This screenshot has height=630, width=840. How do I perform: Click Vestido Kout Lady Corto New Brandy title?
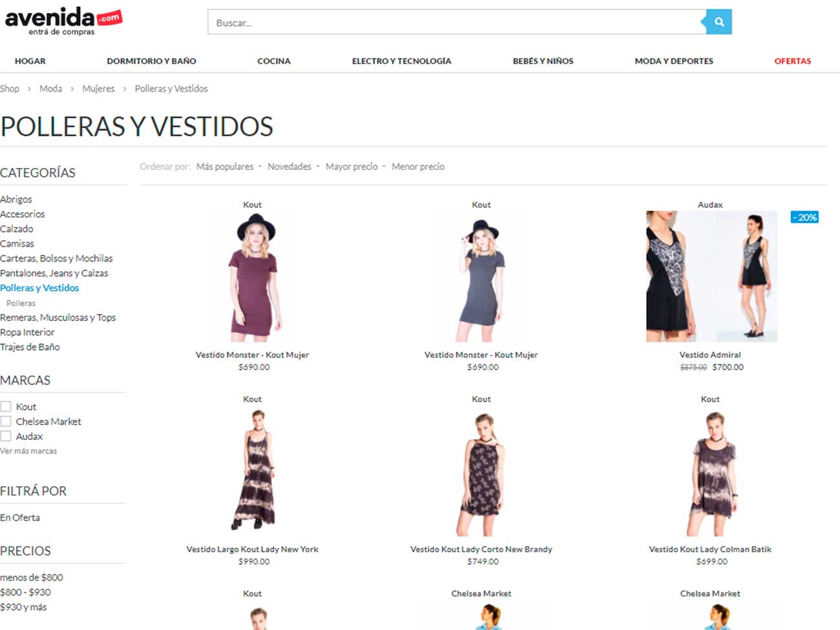[x=481, y=549]
